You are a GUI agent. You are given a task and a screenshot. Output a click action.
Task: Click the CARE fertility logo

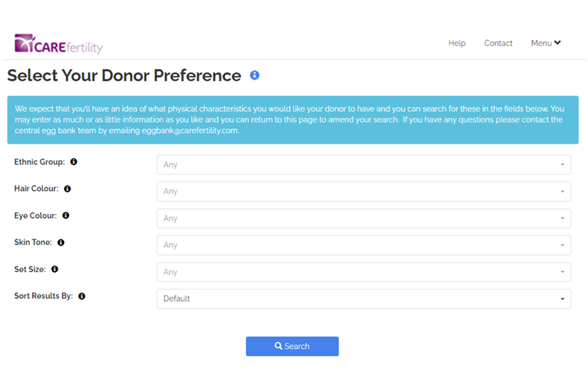coord(58,44)
